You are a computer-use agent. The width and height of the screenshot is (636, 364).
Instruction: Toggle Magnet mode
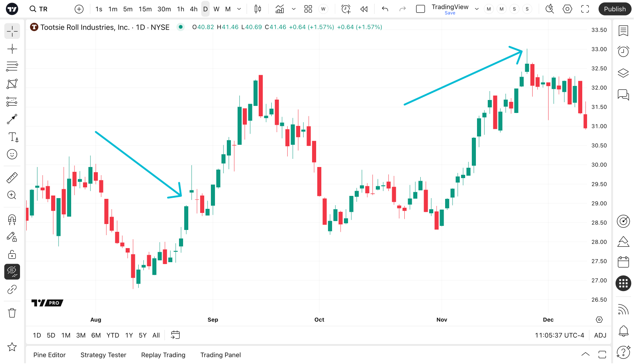tap(12, 219)
